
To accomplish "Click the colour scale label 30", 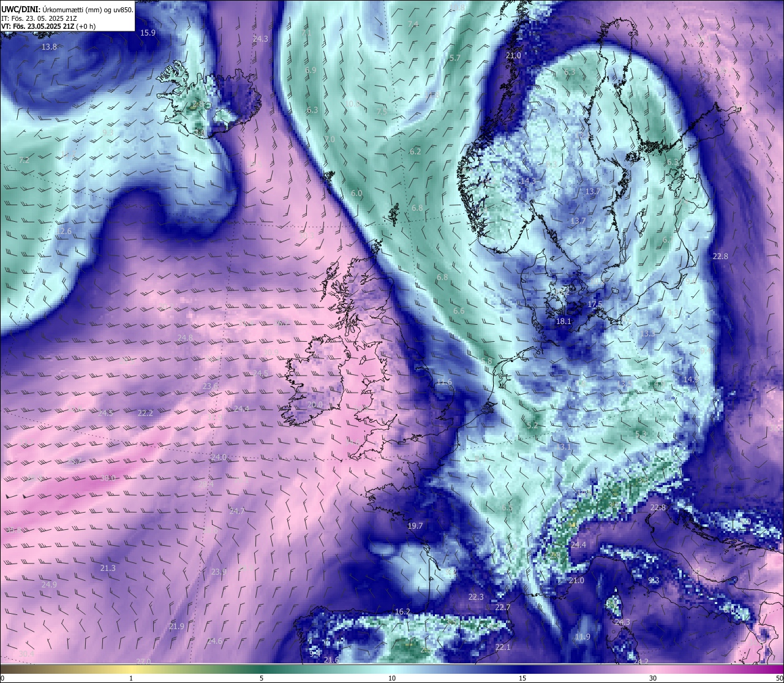I will click(653, 678).
